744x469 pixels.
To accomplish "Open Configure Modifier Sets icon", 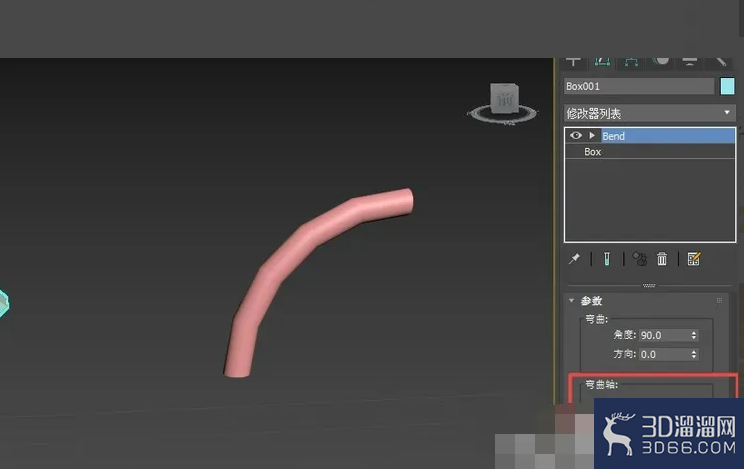I will pyautogui.click(x=694, y=259).
